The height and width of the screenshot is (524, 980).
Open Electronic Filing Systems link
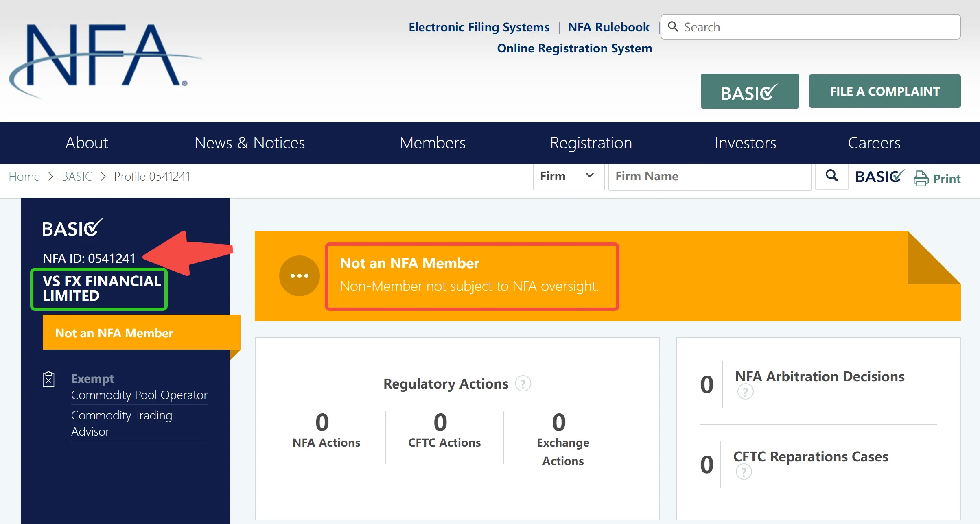tap(479, 27)
